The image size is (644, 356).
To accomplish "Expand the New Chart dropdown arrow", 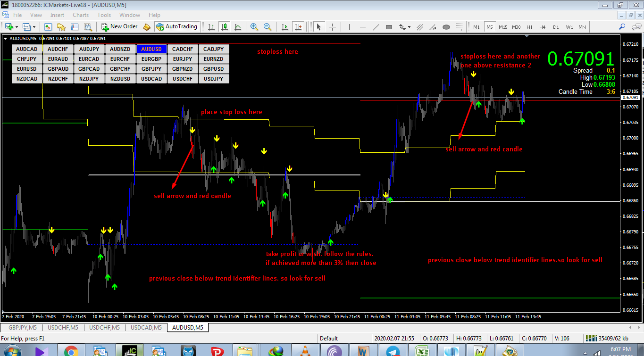I will click(17, 27).
